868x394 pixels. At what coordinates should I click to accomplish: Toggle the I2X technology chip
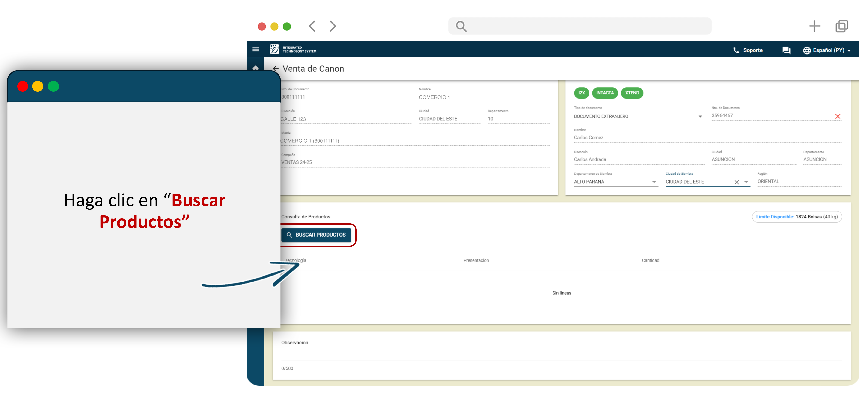[581, 93]
